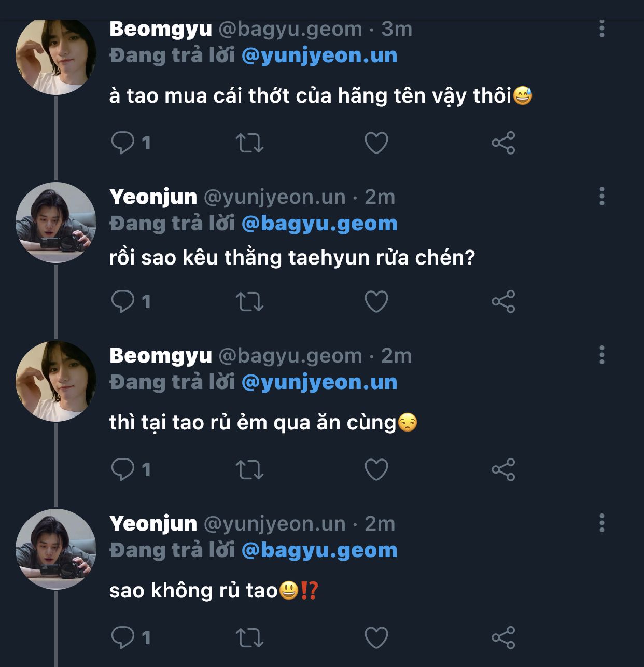644x667 pixels.
Task: Open @yunjyeon.un mention link in top tweet
Action: click(x=319, y=55)
